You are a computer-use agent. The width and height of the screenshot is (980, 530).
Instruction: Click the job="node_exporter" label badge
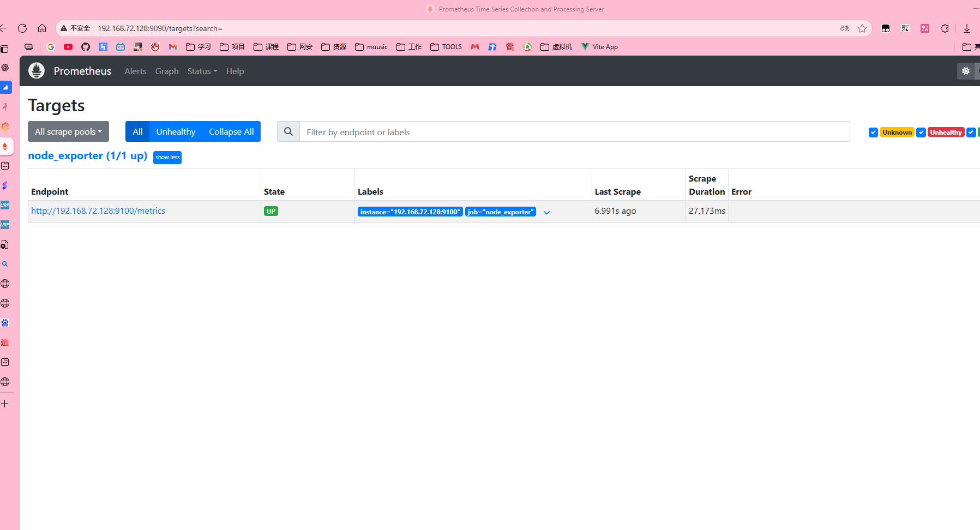pyautogui.click(x=501, y=212)
